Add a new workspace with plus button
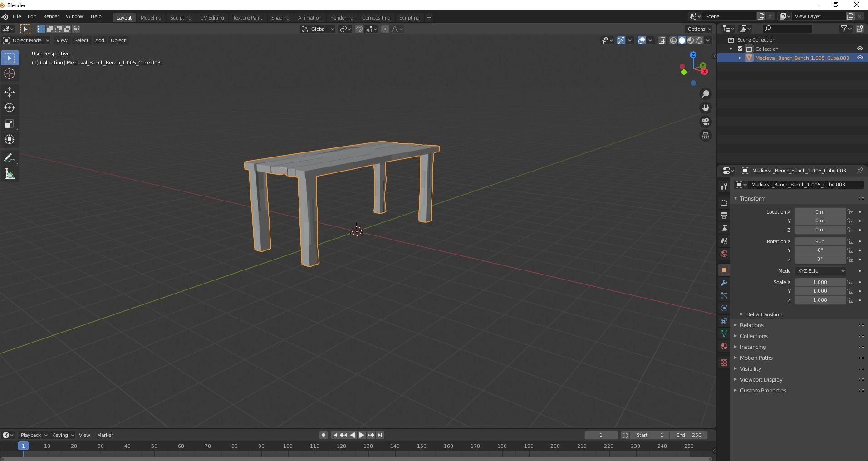The image size is (868, 461). (429, 18)
